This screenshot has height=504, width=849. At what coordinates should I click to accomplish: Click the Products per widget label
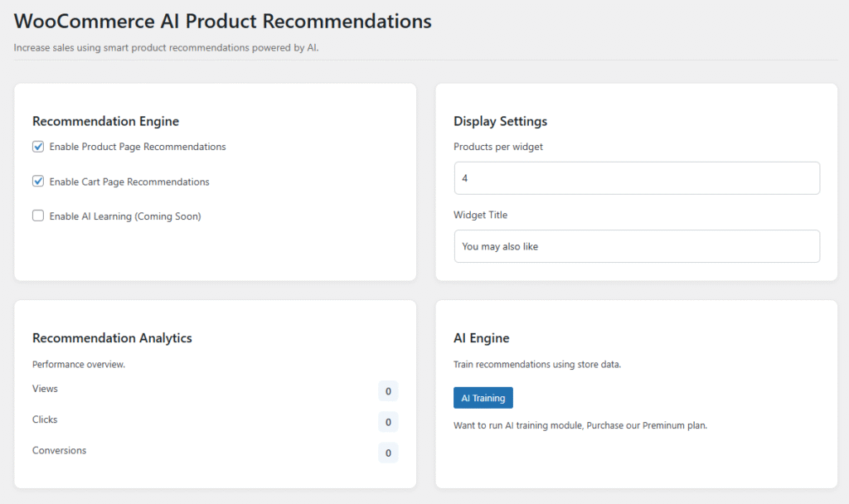[497, 147]
